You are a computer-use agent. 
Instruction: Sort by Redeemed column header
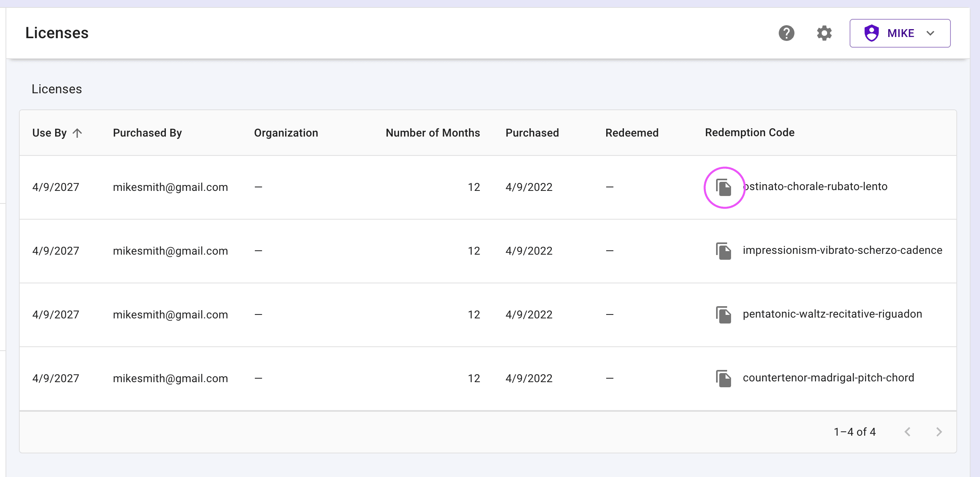pyautogui.click(x=632, y=133)
